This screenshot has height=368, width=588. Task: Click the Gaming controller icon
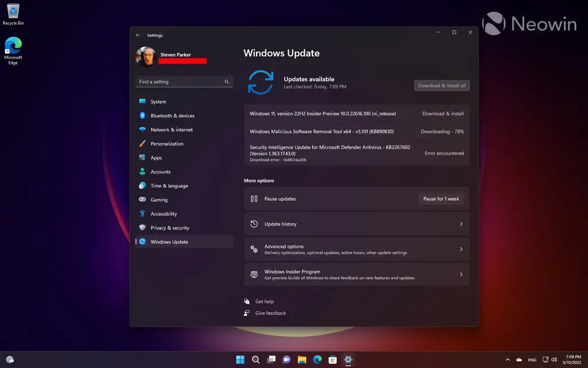pos(142,200)
